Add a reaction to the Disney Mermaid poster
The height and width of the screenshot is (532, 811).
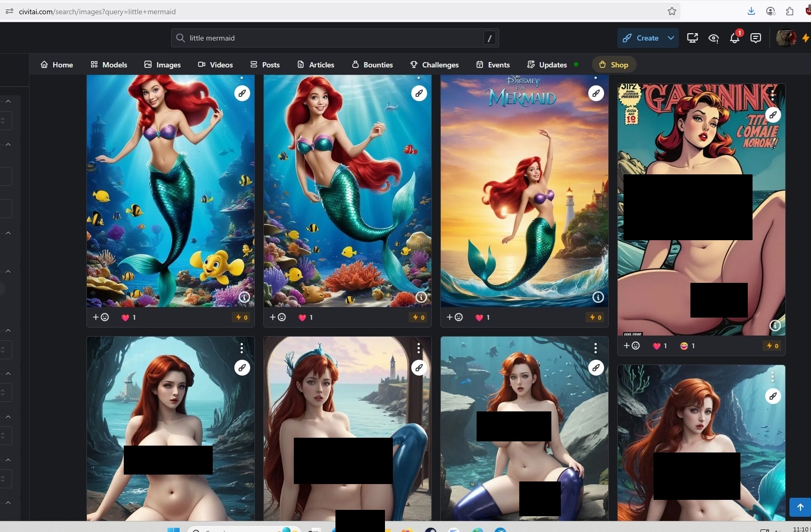coord(455,317)
